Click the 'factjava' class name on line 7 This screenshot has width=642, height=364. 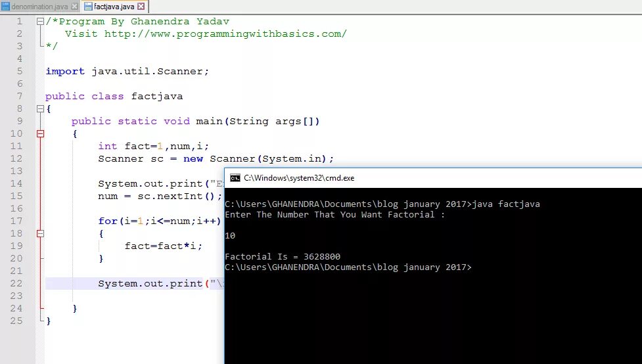point(157,97)
